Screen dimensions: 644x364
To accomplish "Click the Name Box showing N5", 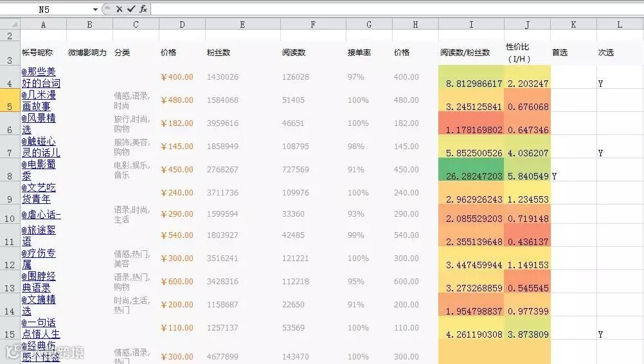I will pos(44,10).
